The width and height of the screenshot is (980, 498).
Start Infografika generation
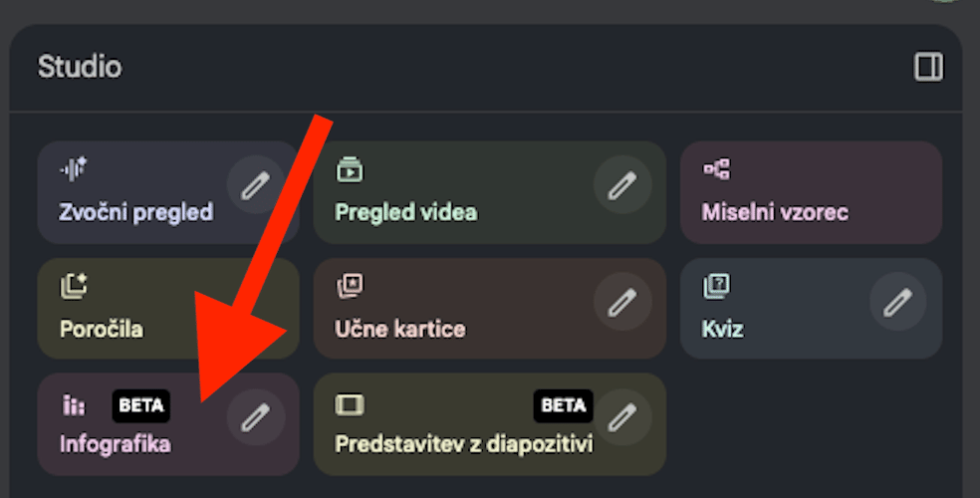115,444
